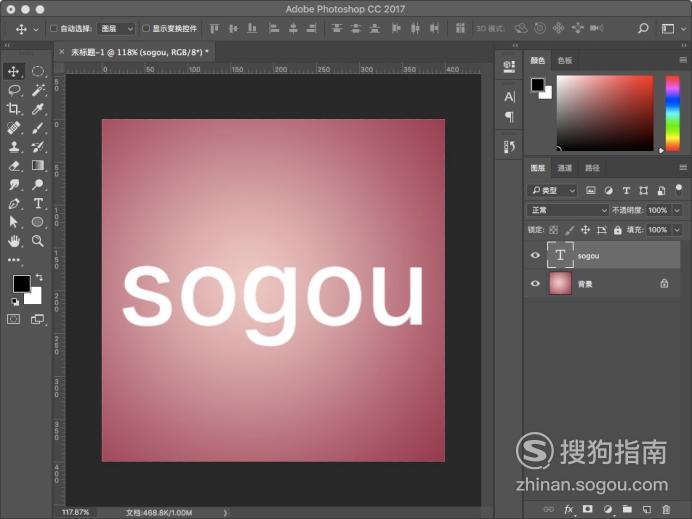Select the Eraser tool
Image resolution: width=692 pixels, height=519 pixels.
[14, 166]
